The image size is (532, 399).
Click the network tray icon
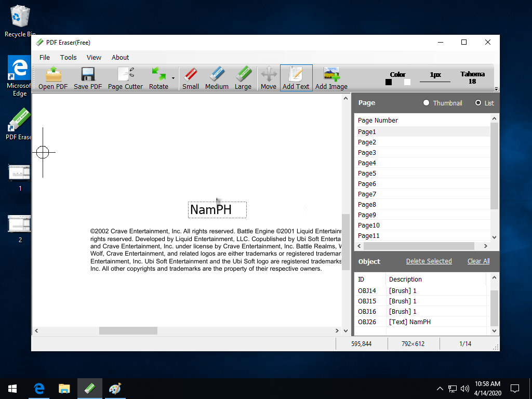[453, 389]
